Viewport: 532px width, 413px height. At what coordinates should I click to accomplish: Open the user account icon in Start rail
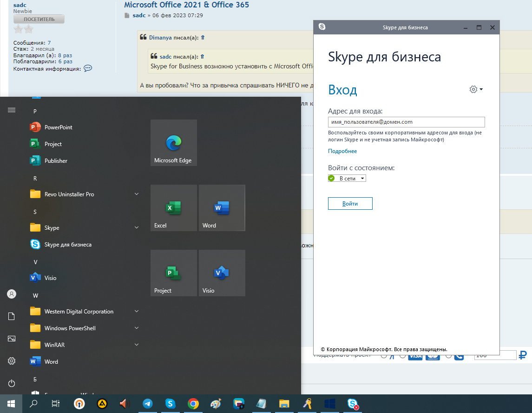click(x=12, y=294)
